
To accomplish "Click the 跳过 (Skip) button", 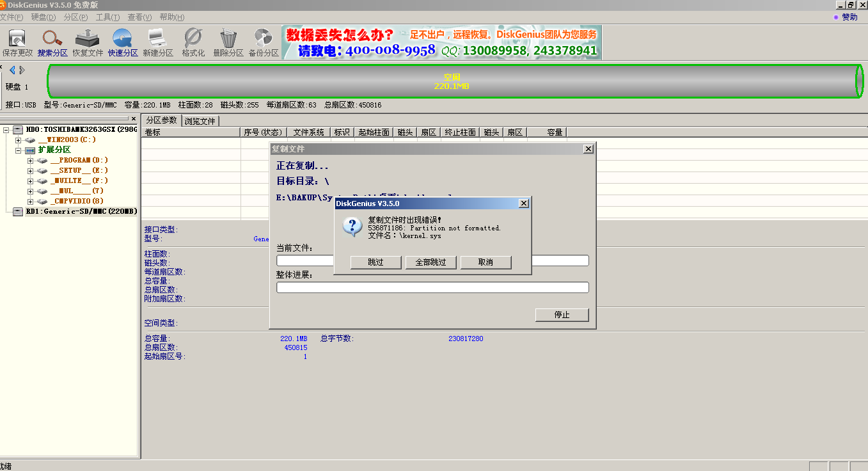I will (x=376, y=262).
